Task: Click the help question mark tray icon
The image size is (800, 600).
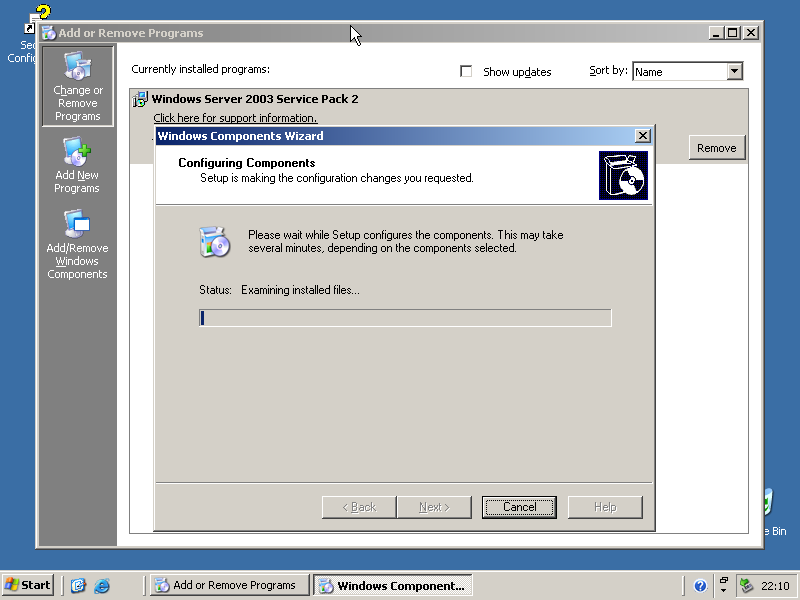Action: [700, 586]
